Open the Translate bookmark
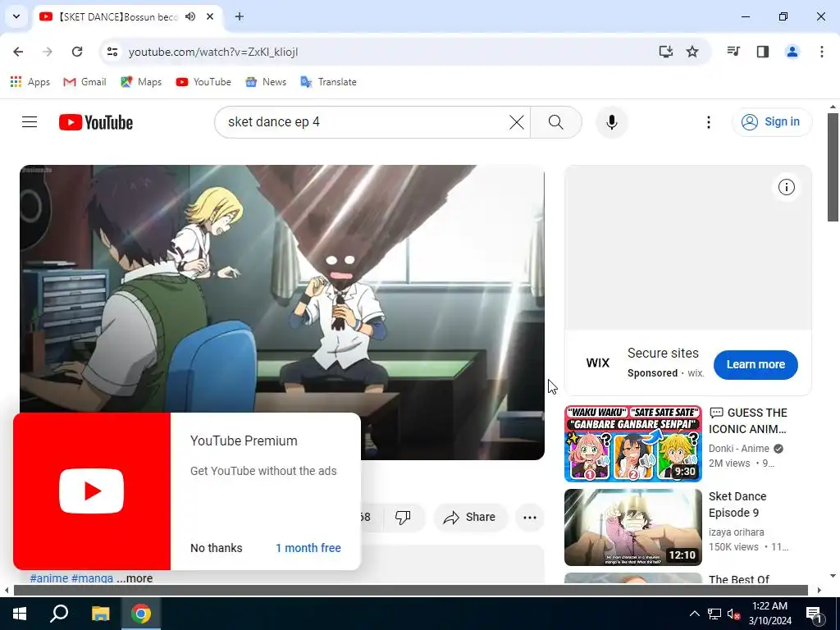The width and height of the screenshot is (840, 630). pyautogui.click(x=328, y=82)
